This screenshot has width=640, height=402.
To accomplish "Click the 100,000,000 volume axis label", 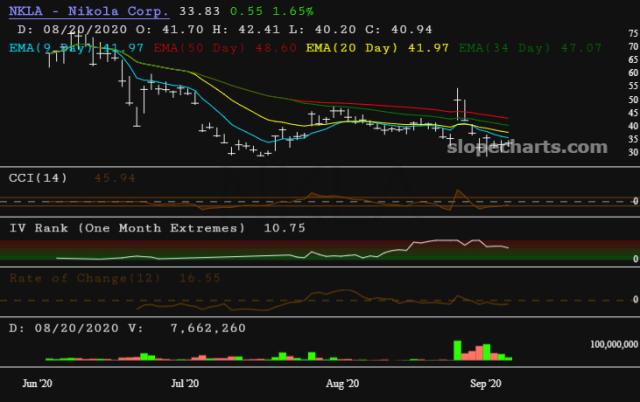I will (614, 344).
